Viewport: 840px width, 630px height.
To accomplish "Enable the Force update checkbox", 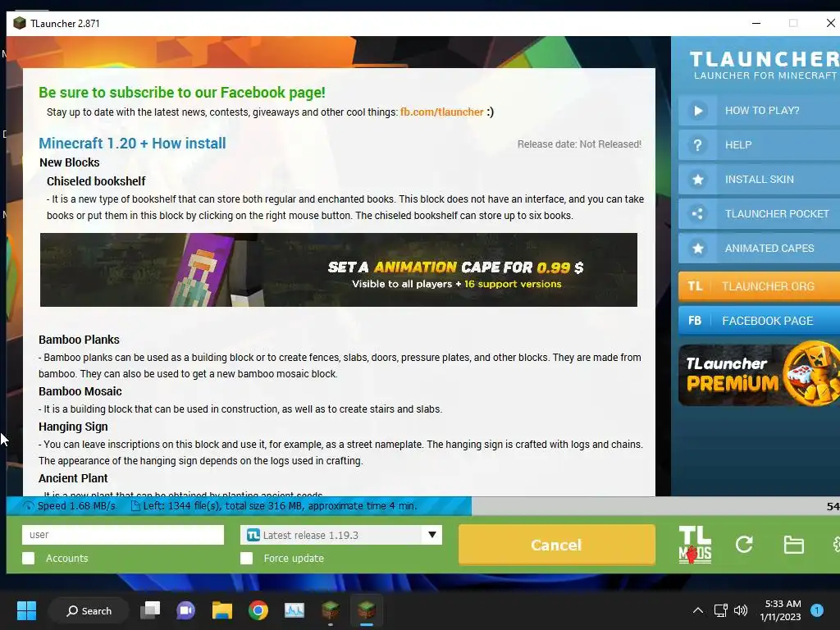I will [246, 558].
